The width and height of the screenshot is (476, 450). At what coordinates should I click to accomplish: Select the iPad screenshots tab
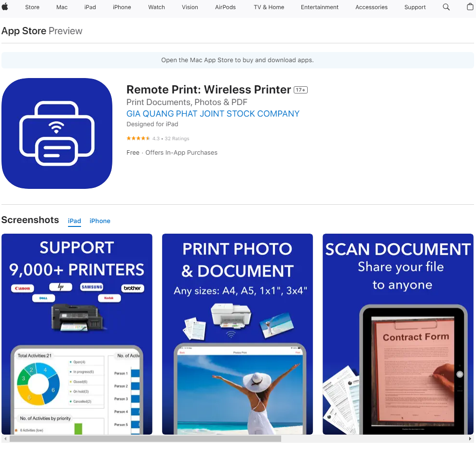[x=74, y=221]
